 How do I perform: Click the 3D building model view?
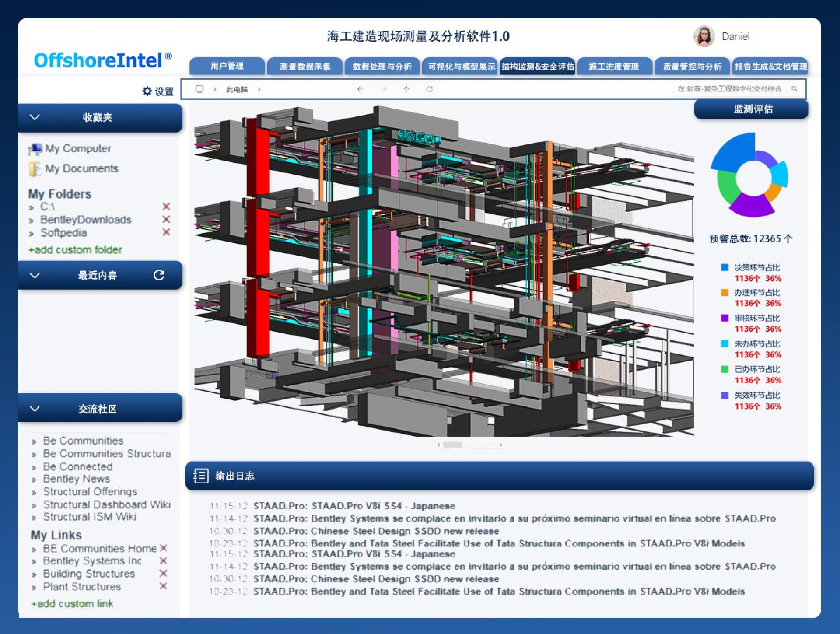click(444, 270)
